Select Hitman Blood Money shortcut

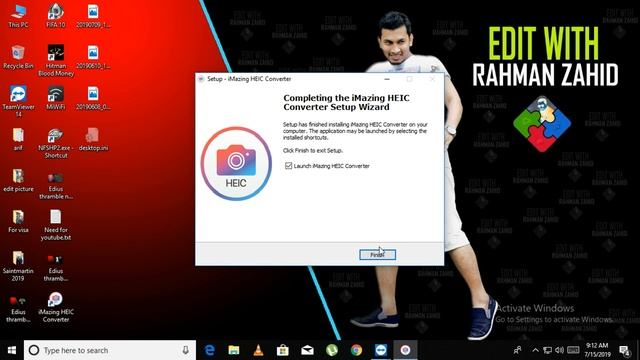coord(56,60)
